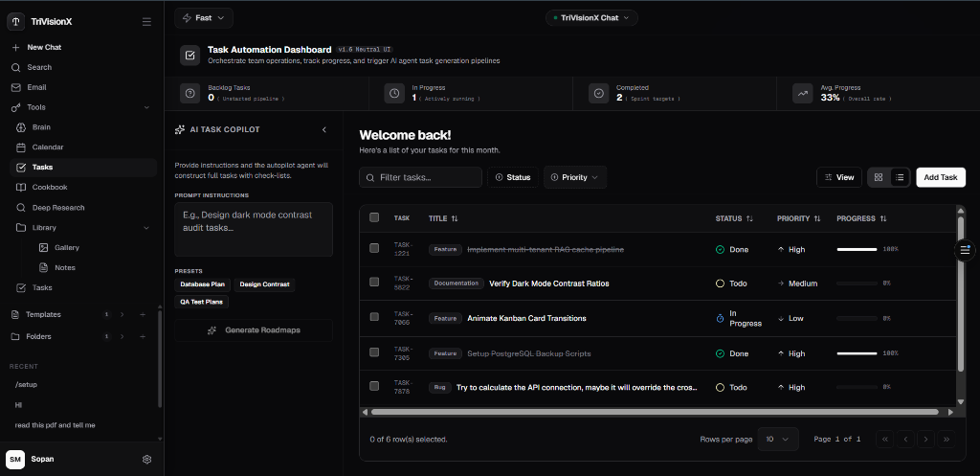Screen dimensions: 980x476
Task: Toggle the sidebar menu hamburger icon
Action: point(146,22)
